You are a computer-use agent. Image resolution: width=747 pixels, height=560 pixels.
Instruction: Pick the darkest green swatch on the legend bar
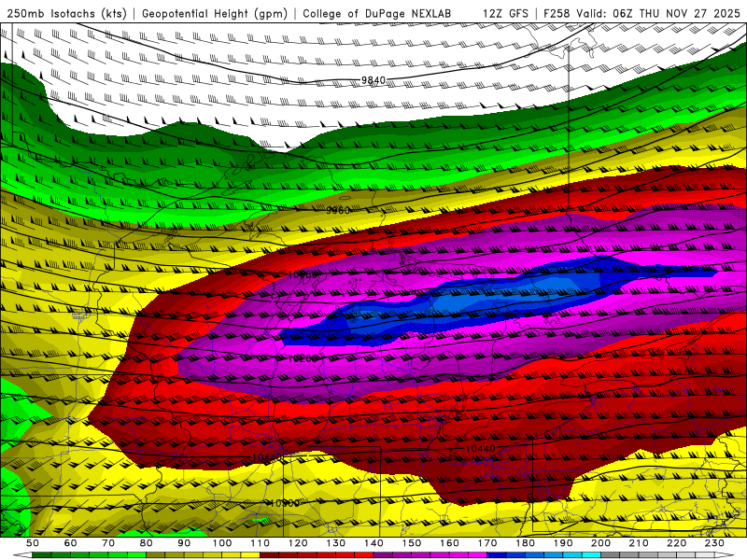pyautogui.click(x=42, y=555)
